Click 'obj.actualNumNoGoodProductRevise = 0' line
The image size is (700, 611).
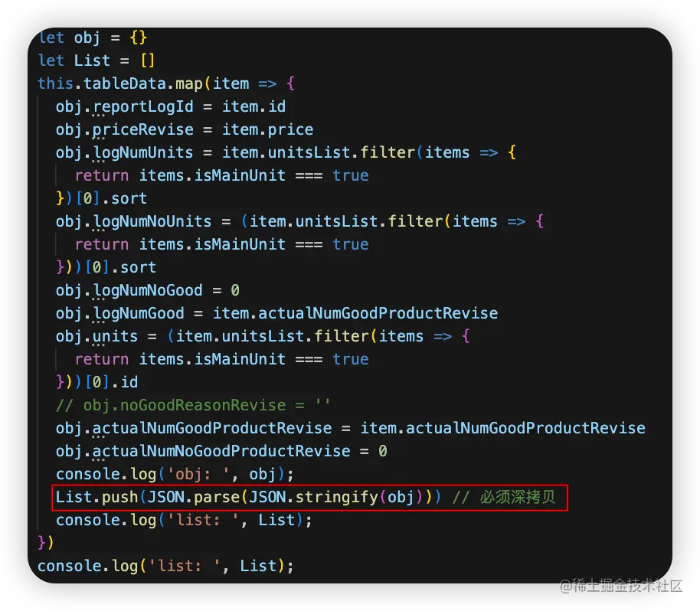point(221,451)
